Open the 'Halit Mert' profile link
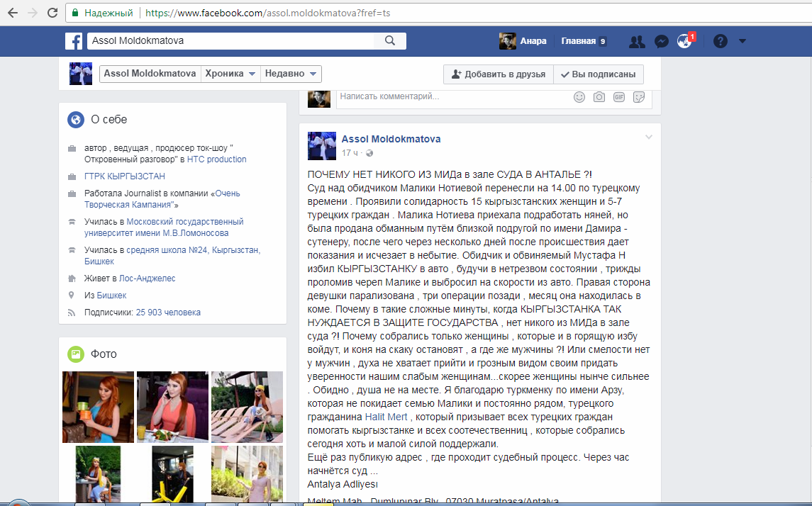Screen dimensions: 812x506 tap(386, 417)
